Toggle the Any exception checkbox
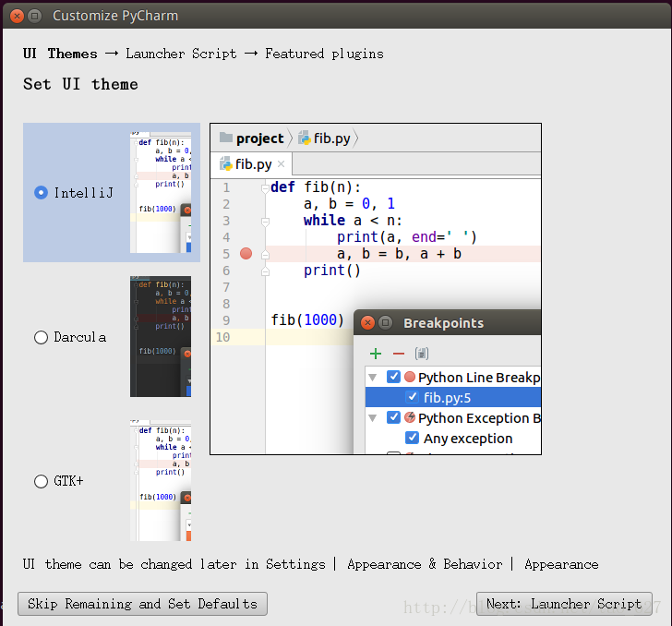 pos(413,438)
